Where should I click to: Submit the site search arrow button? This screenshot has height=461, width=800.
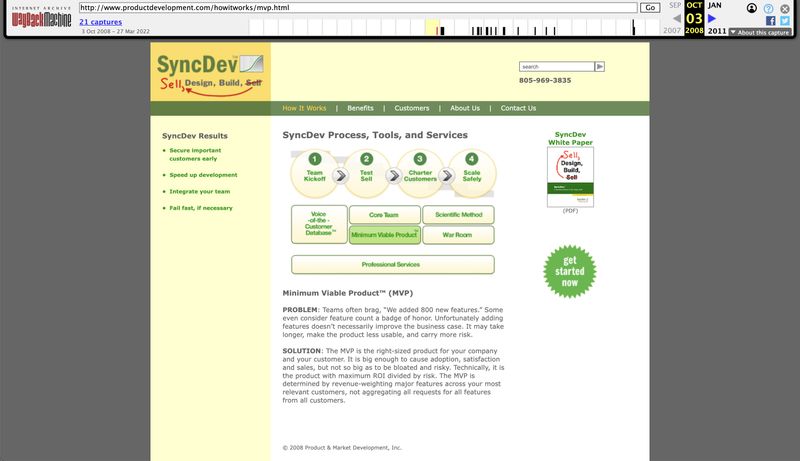pos(599,67)
